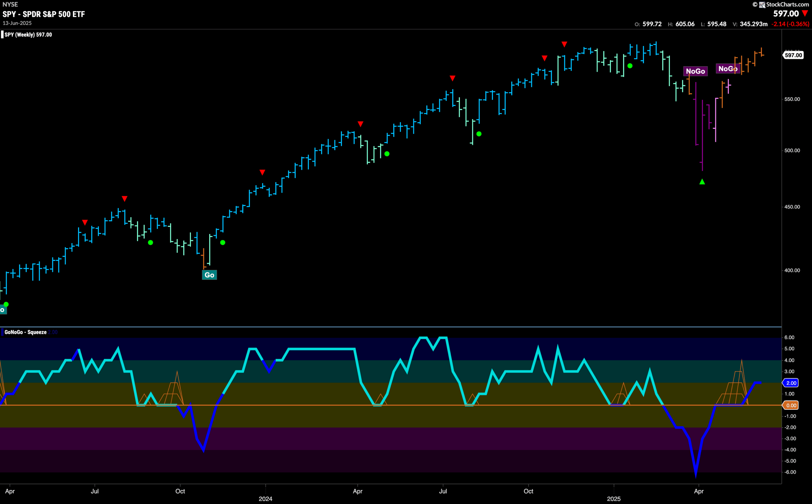Screen dimensions: 812x504
Task: Select the red triangle marker near June 2023
Action: tap(85, 222)
